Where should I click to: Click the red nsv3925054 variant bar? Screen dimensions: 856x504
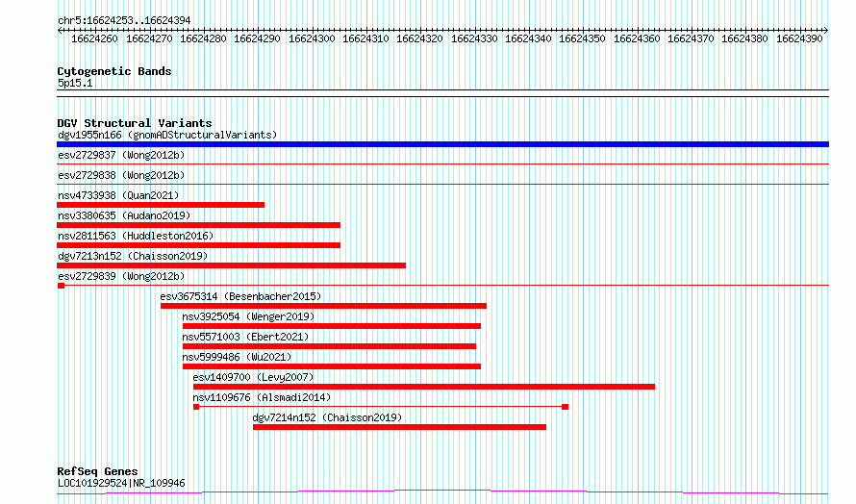pos(332,326)
